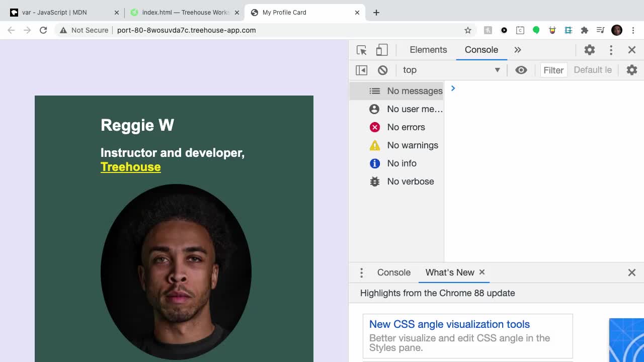
Task: Click your Chrome profile avatar
Action: pyautogui.click(x=616, y=30)
